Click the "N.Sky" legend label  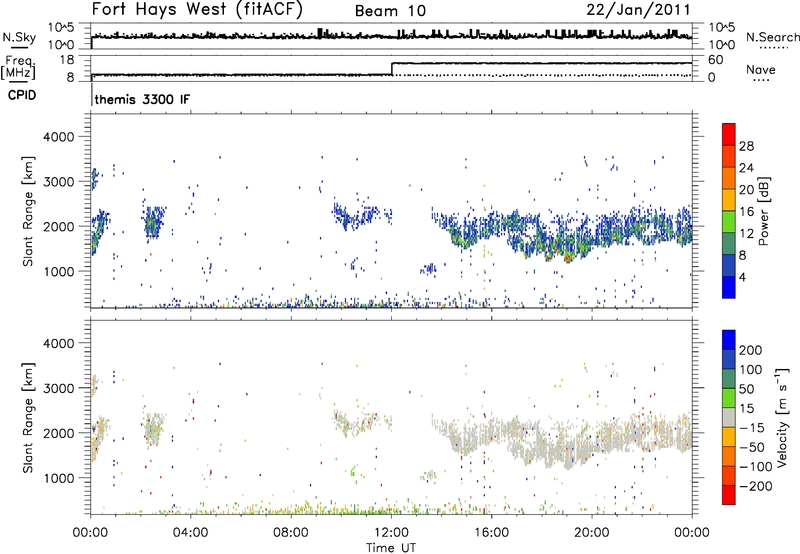19,37
